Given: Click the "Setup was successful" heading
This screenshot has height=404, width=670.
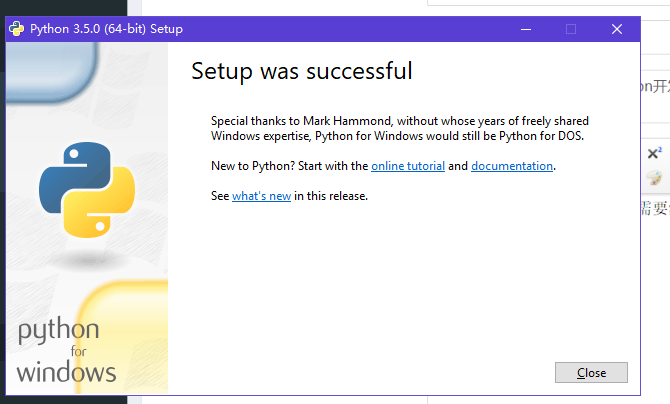Looking at the screenshot, I should (x=302, y=71).
